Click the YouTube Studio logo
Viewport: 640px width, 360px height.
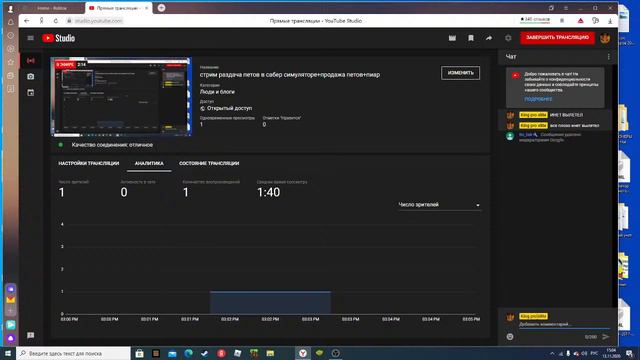pyautogui.click(x=59, y=38)
